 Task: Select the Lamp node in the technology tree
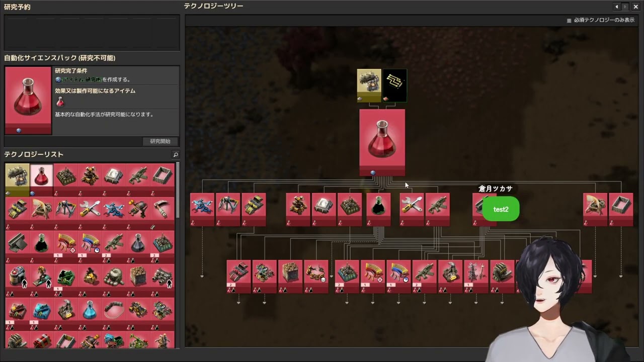pyautogui.click(x=324, y=210)
